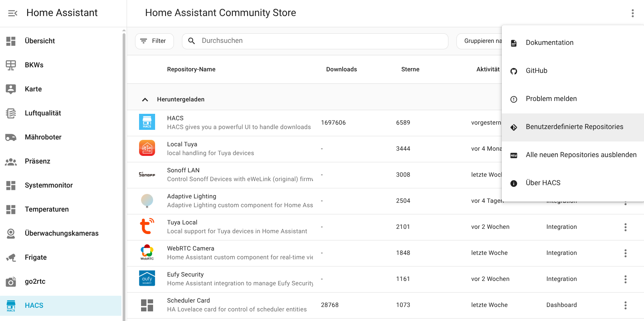Click the Adaptive Lighting bulb icon
644x321 pixels.
(x=147, y=200)
